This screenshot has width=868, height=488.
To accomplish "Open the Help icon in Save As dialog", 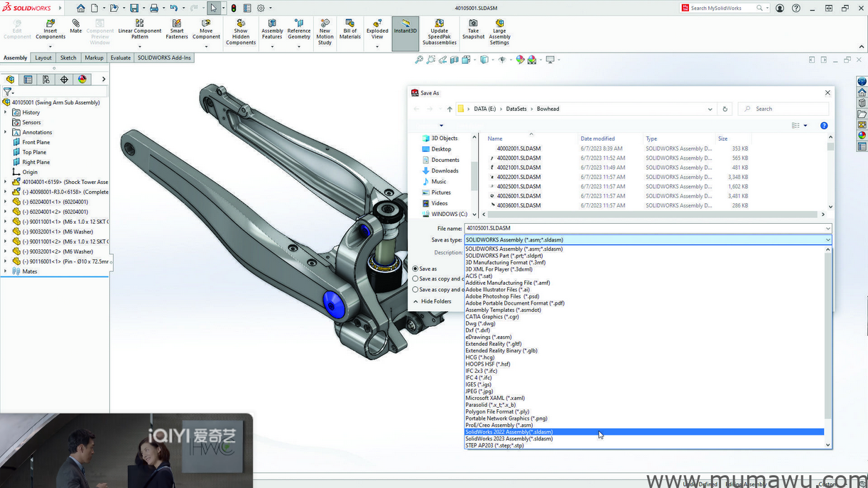I will pyautogui.click(x=824, y=126).
